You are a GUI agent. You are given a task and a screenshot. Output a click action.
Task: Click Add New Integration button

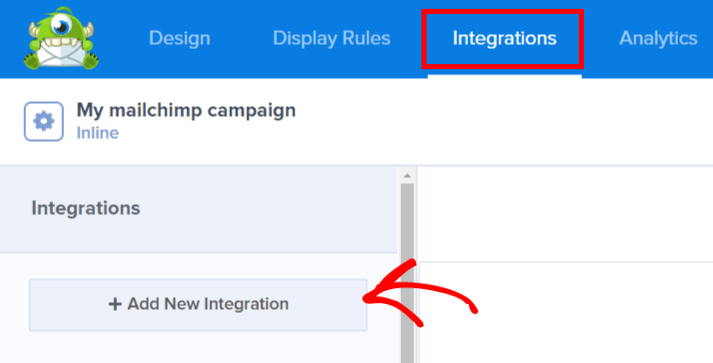[198, 304]
